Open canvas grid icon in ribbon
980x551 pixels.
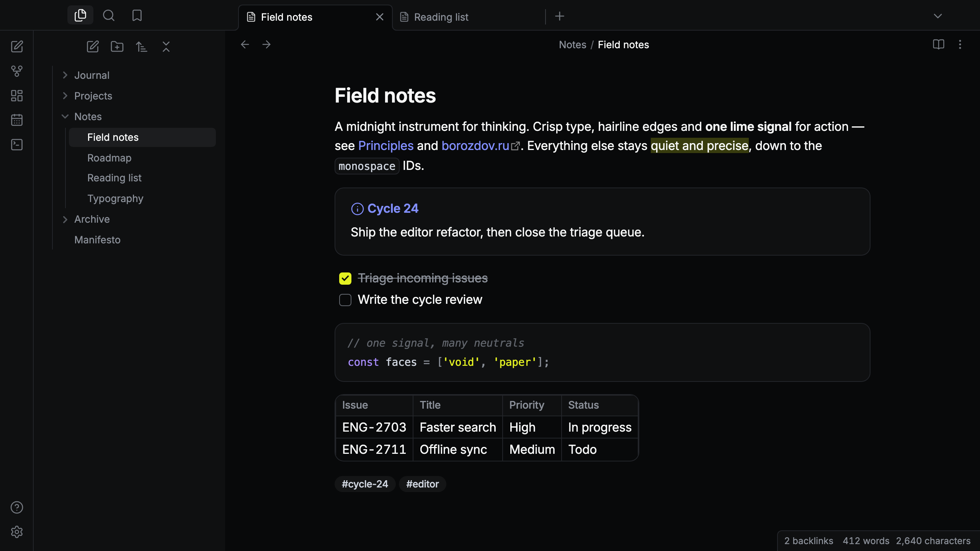click(17, 96)
